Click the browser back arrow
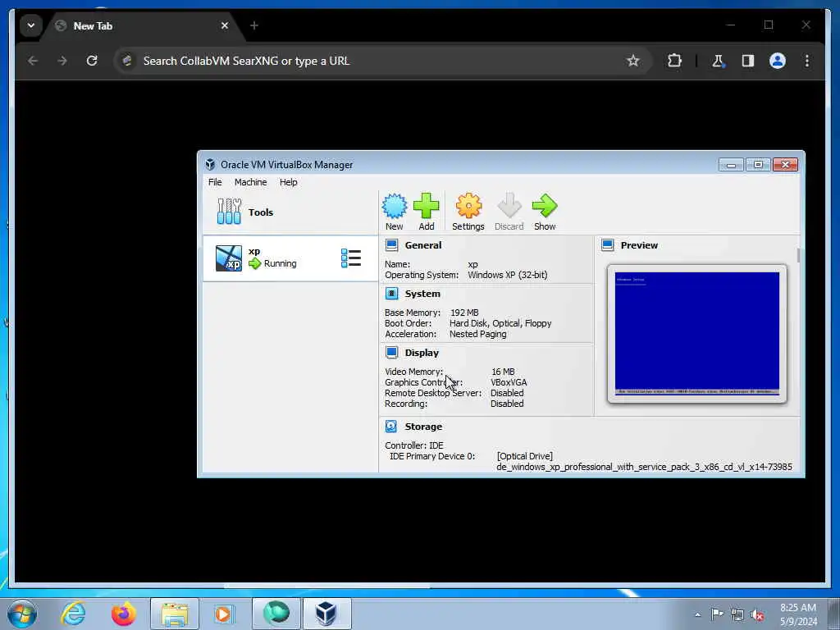 coord(33,61)
